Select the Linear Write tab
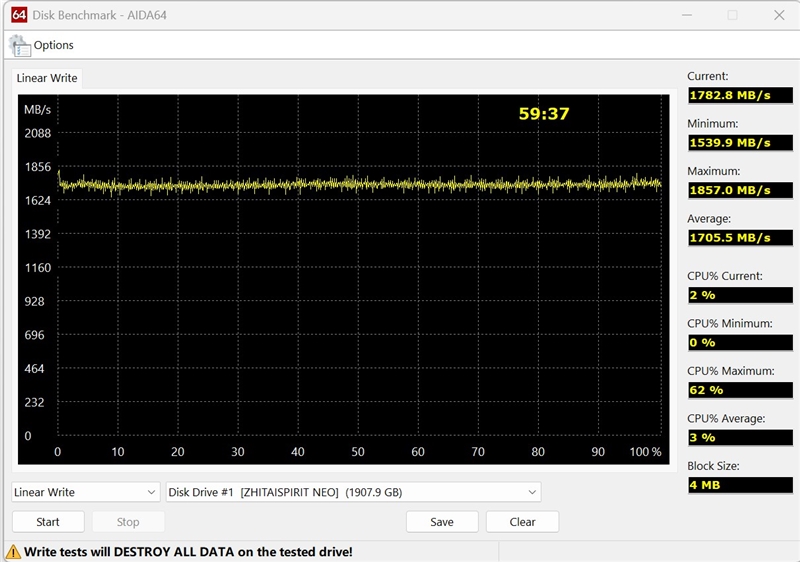 (x=47, y=78)
